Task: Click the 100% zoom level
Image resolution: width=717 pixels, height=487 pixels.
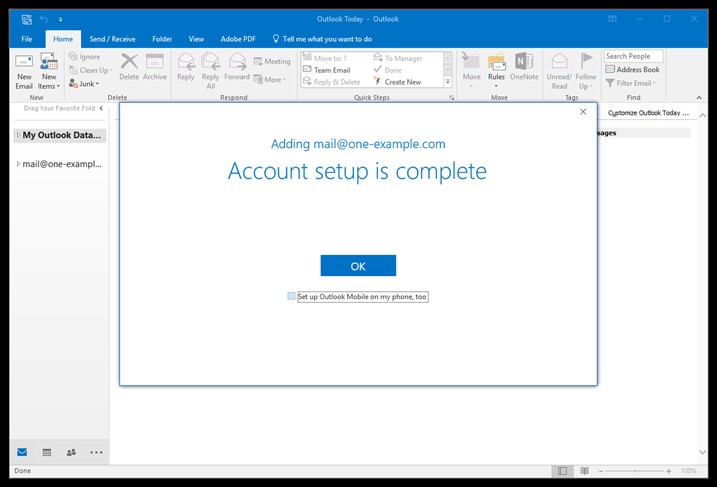Action: point(688,471)
